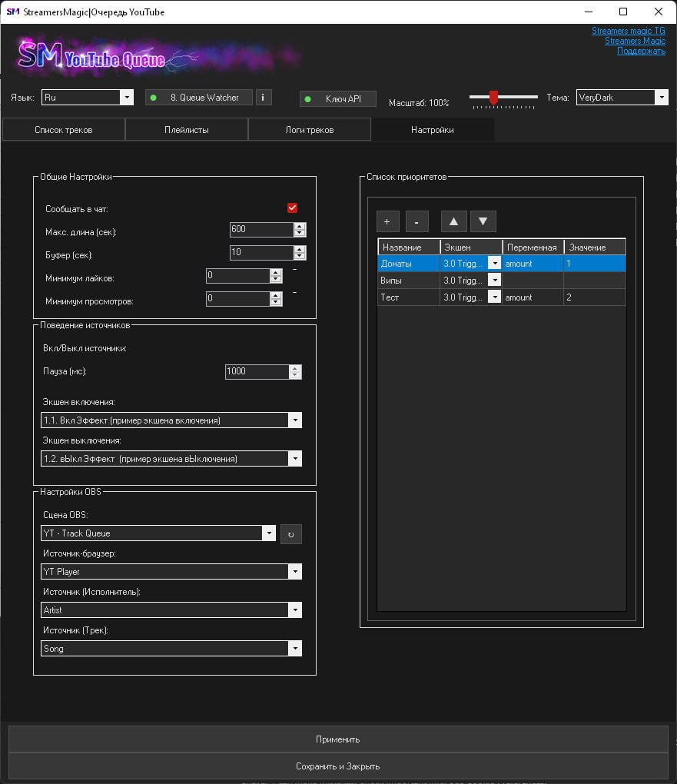This screenshot has height=784, width=677.
Task: Move selected priority up with arrow
Action: [453, 221]
